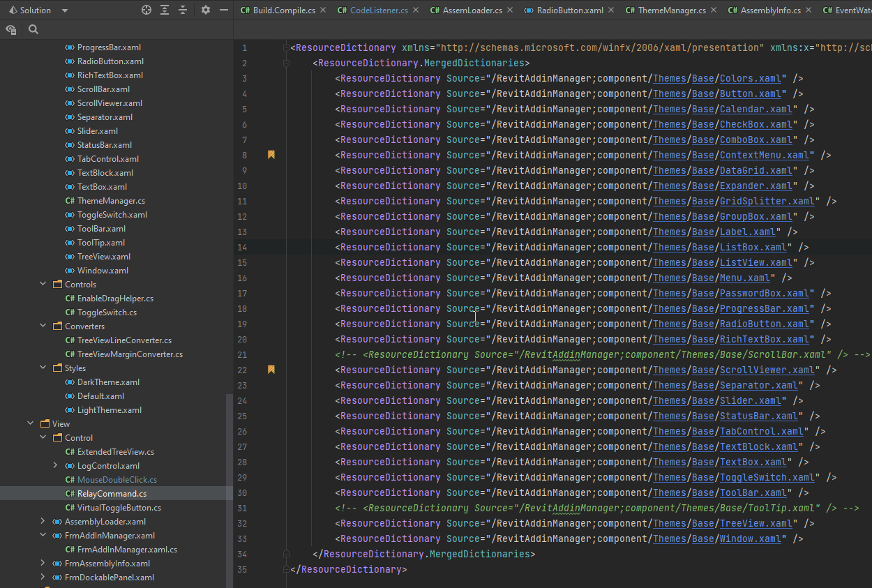Screen dimensions: 872x588
Task: Toggle the bookmark on line 8
Action: (271, 155)
